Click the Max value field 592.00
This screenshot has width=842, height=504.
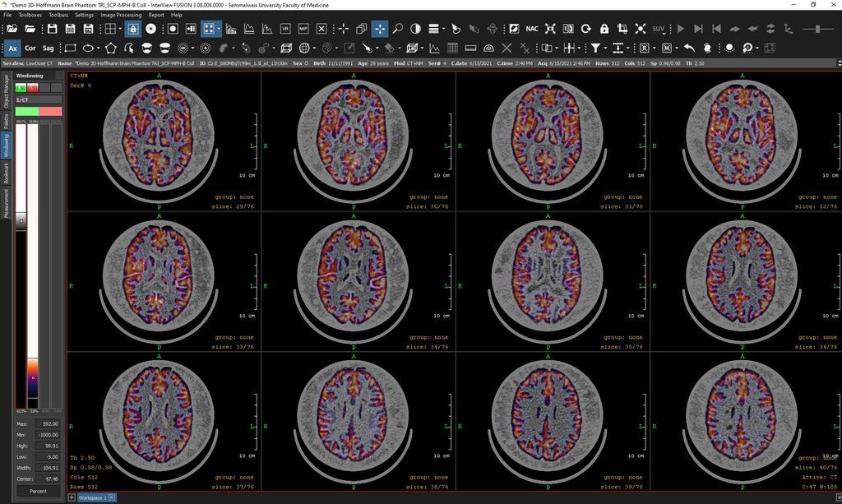click(48, 424)
